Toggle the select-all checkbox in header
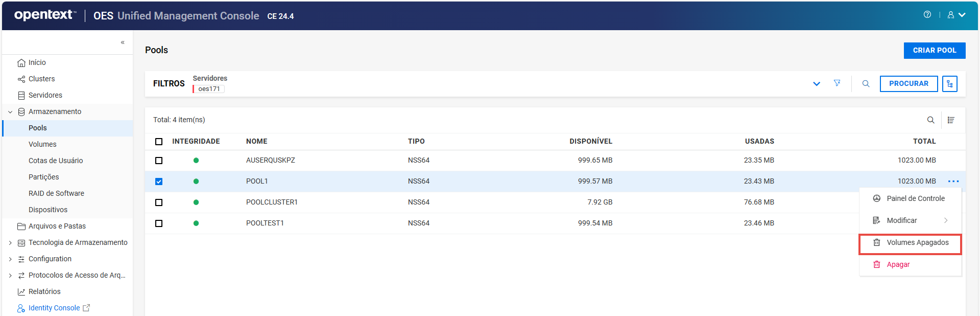This screenshot has width=980, height=316. (x=159, y=142)
